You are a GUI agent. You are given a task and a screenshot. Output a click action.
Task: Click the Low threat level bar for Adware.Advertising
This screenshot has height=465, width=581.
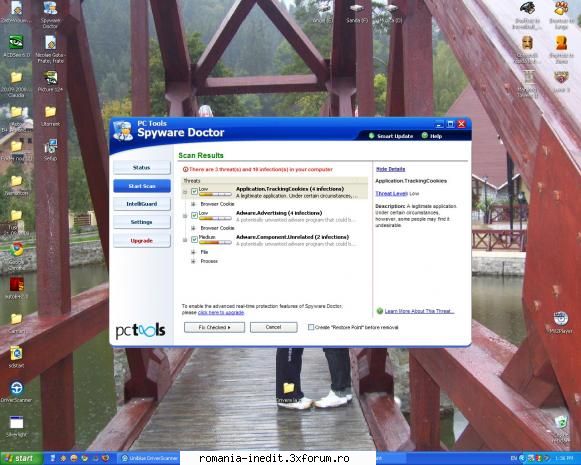(x=215, y=219)
